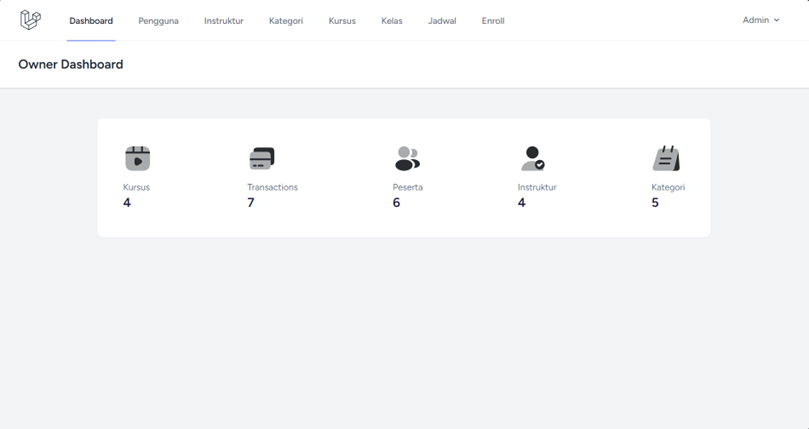Click the Laravel logo icon
The width and height of the screenshot is (809, 429).
(x=30, y=20)
